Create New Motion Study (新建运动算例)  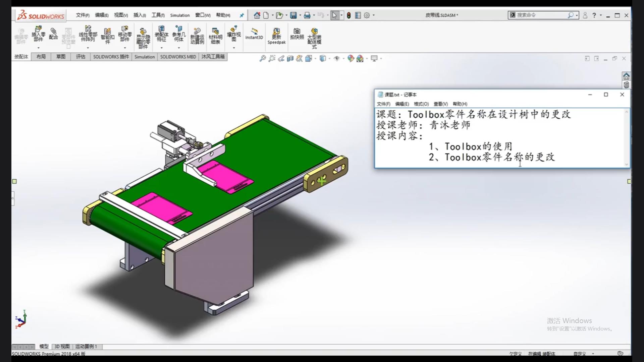pos(197,36)
